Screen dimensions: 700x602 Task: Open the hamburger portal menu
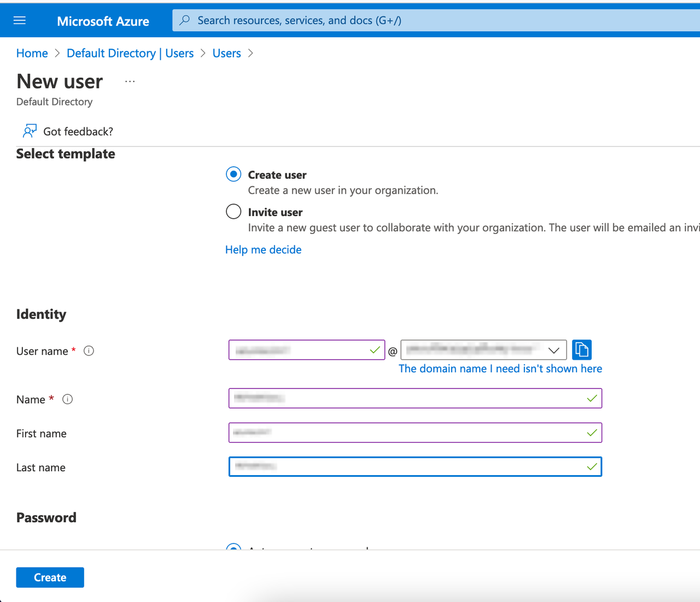tap(20, 21)
